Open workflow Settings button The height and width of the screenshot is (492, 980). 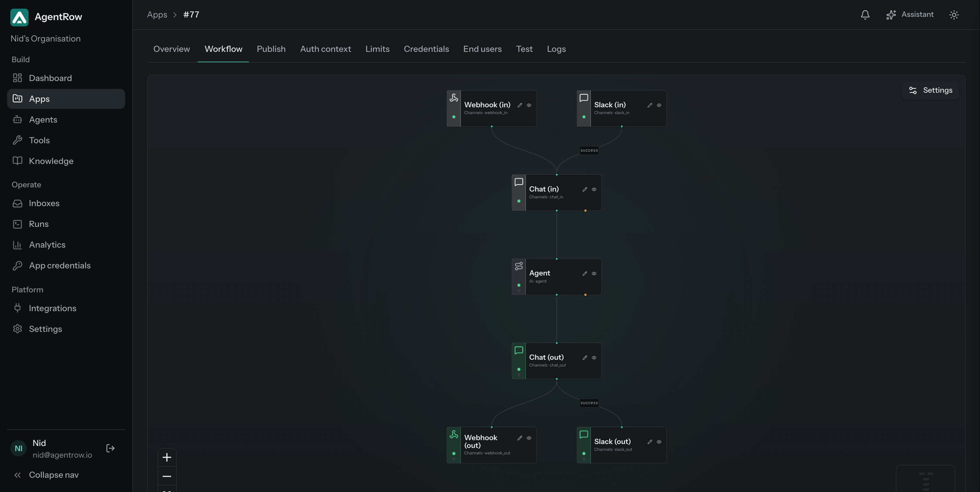click(930, 90)
